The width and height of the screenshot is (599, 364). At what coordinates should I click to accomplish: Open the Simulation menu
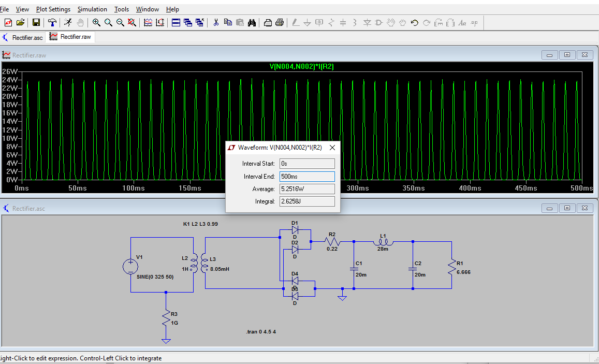click(x=92, y=9)
